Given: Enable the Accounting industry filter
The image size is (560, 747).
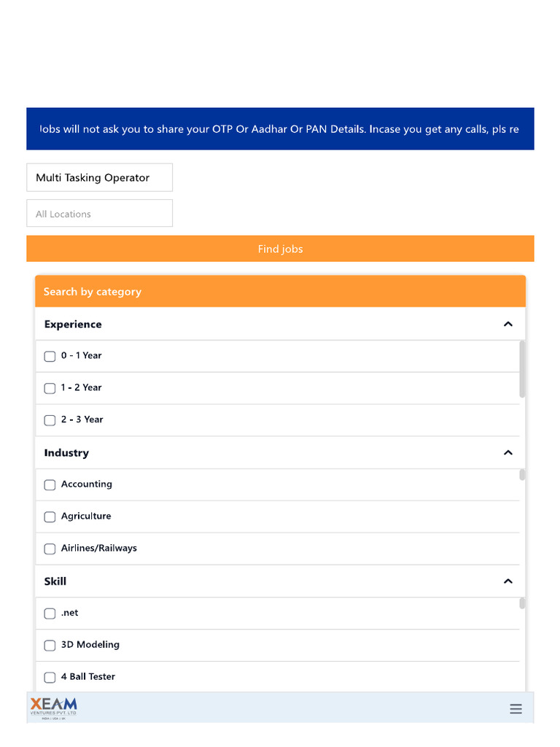Looking at the screenshot, I should [x=50, y=484].
